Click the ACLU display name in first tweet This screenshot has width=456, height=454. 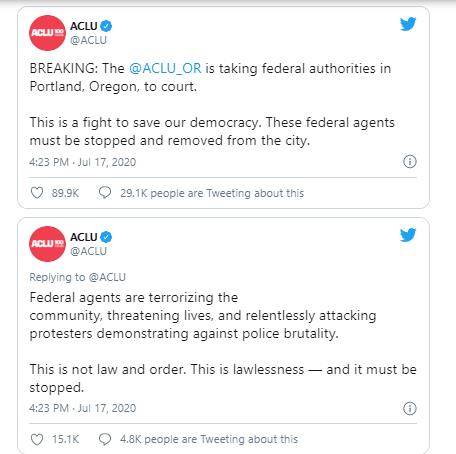(84, 26)
